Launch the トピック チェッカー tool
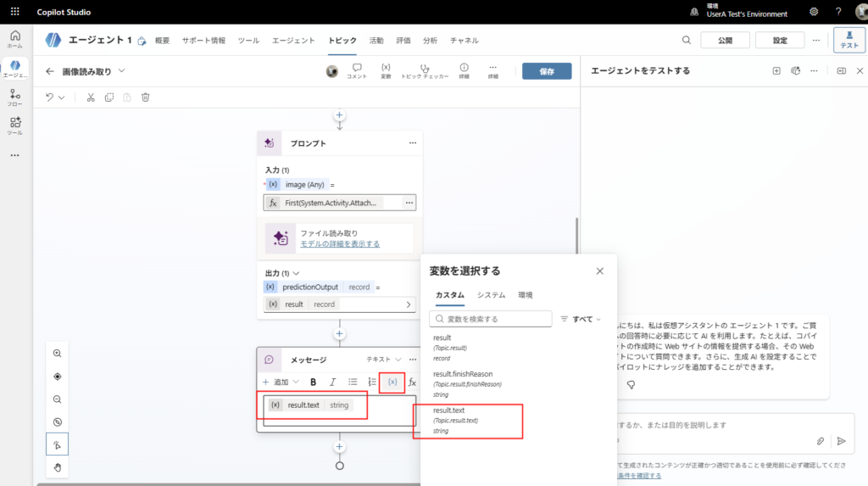 click(x=425, y=71)
